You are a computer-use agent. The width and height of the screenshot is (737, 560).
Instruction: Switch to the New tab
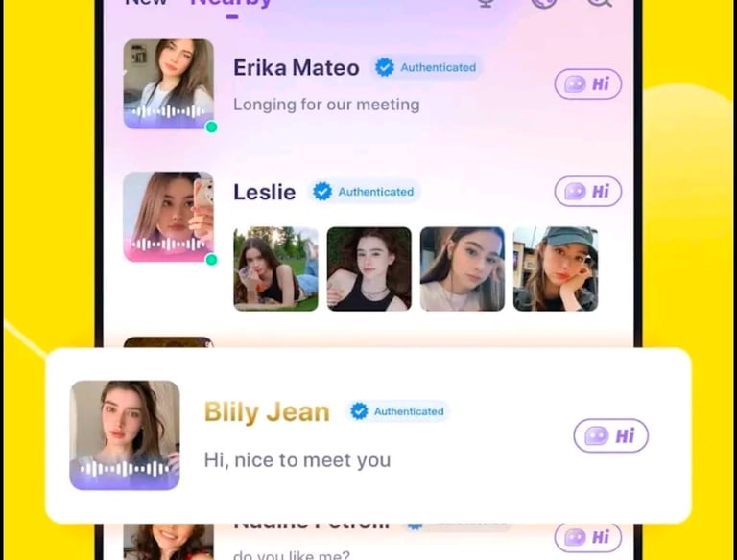(146, 2)
